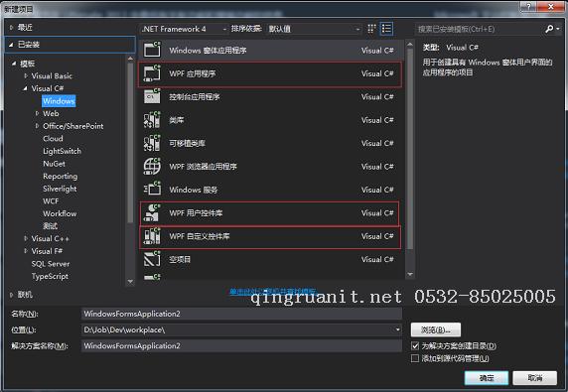Select the WCF category
568x392 pixels.
[51, 201]
